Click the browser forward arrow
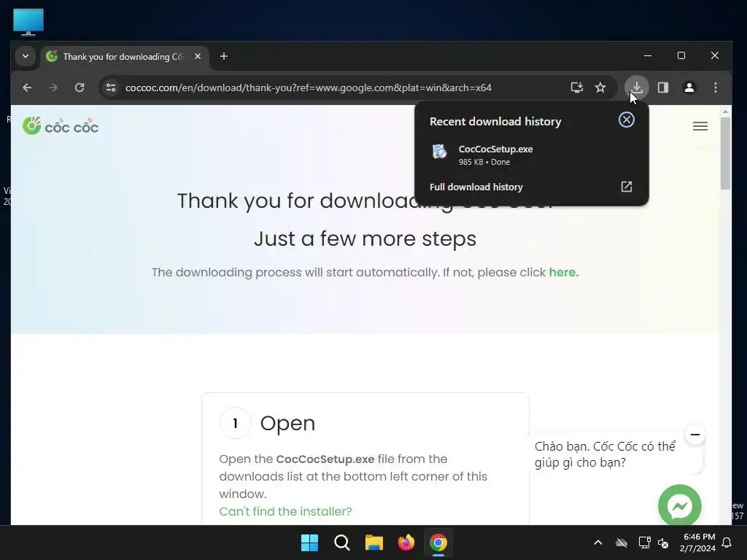 click(53, 87)
